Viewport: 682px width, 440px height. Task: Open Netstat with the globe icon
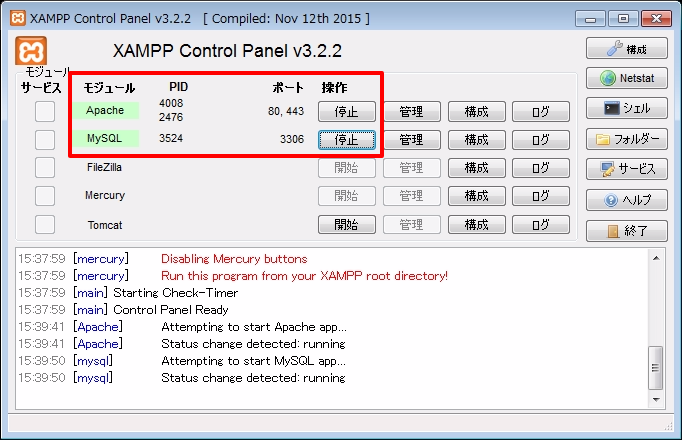(x=626, y=78)
